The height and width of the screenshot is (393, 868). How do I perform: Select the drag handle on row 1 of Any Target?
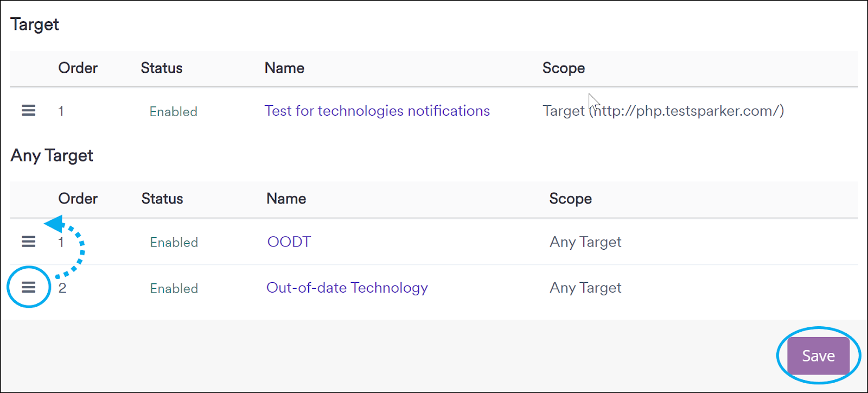tap(28, 242)
